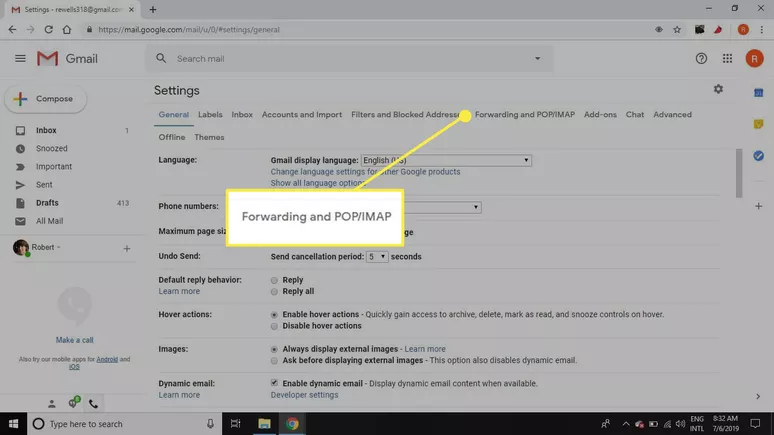Switch to the Labels settings tab
This screenshot has width=774, height=435.
pos(210,115)
